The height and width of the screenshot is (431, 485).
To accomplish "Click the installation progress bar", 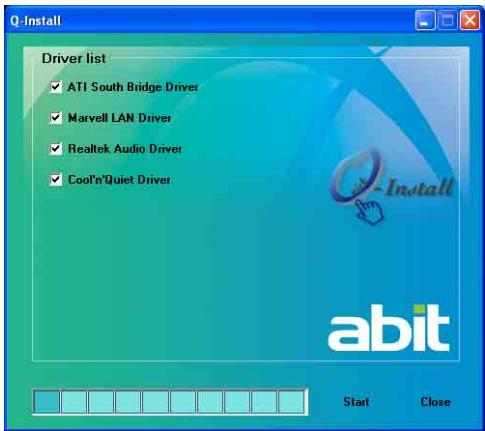I will pos(170,402).
